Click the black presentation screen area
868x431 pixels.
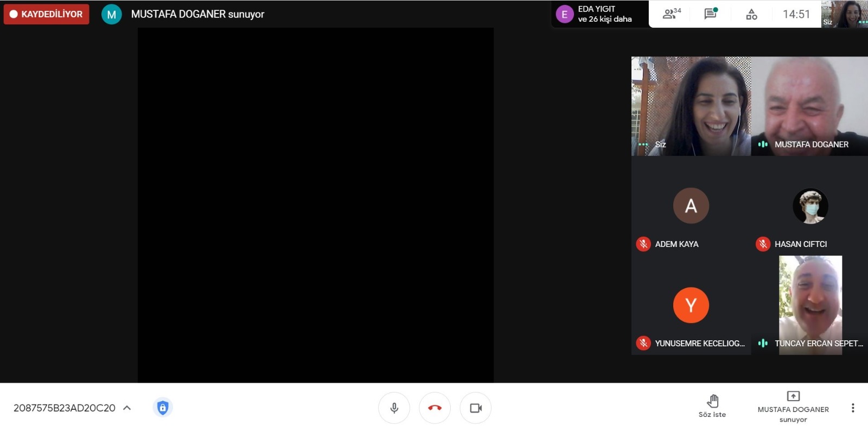315,205
